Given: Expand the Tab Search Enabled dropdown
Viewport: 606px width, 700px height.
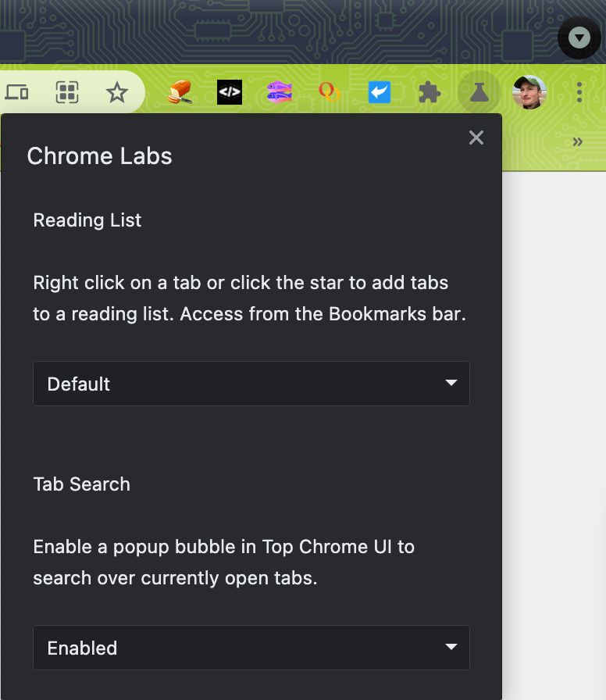Looking at the screenshot, I should pos(251,648).
